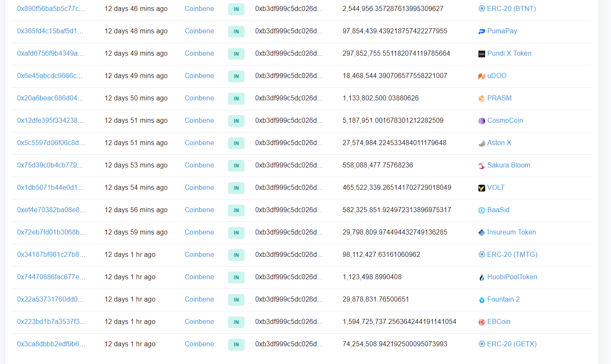Click the uDOO token logo icon
Viewport: 611px width, 364px height.
click(x=482, y=76)
